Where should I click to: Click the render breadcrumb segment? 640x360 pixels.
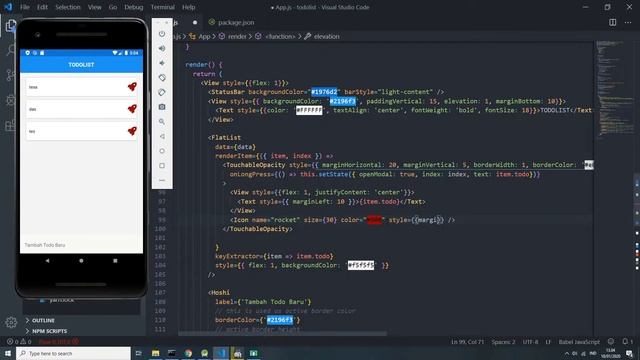coord(233,36)
